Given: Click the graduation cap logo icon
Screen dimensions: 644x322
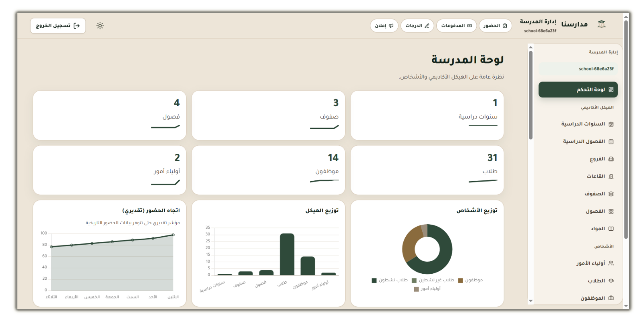Looking at the screenshot, I should coord(601,25).
